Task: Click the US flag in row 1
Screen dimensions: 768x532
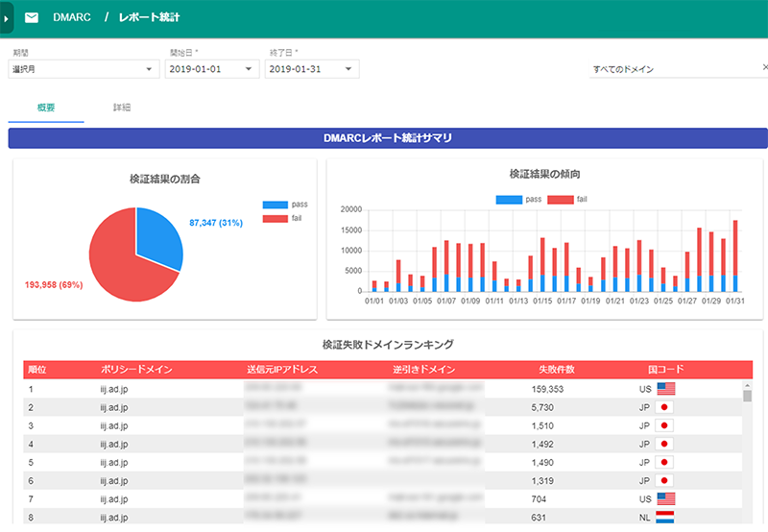Action: pyautogui.click(x=666, y=389)
